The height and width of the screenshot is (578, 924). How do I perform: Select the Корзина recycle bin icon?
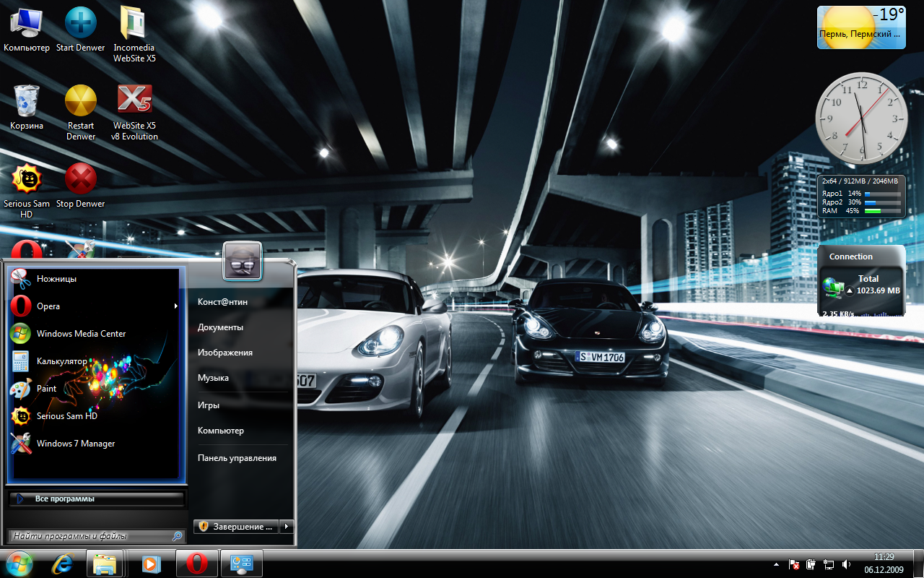pos(27,108)
